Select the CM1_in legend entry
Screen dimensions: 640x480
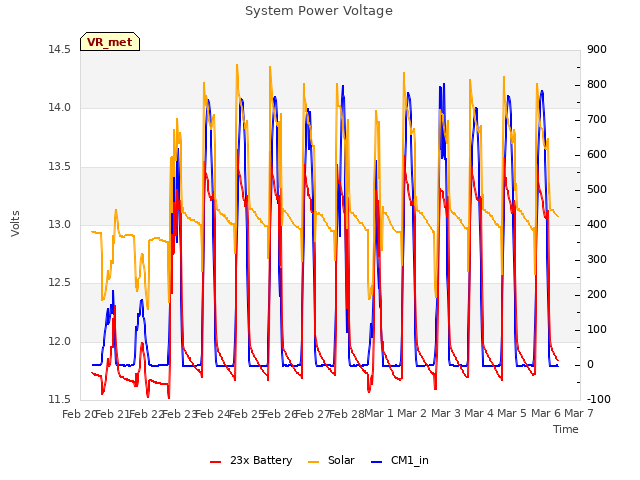pos(400,460)
